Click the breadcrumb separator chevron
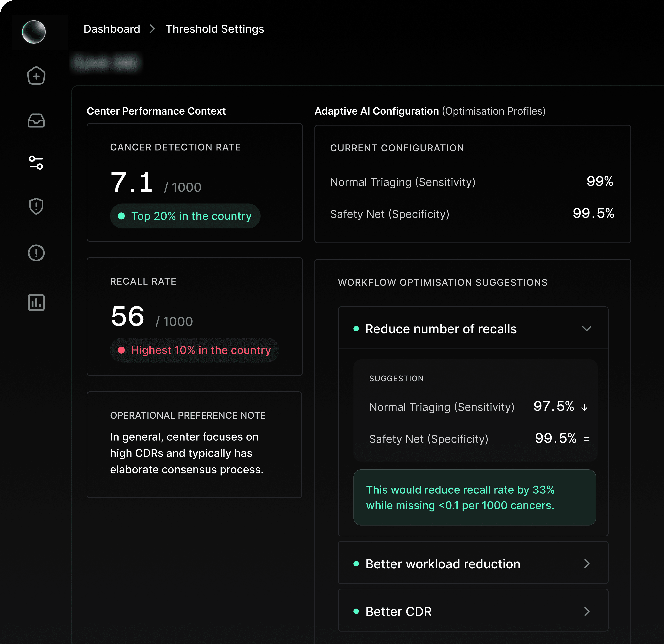This screenshot has width=664, height=644. [x=152, y=29]
